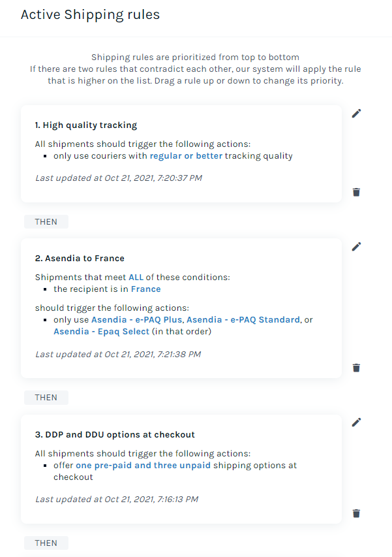Delete the High quality tracking rule

tap(356, 192)
